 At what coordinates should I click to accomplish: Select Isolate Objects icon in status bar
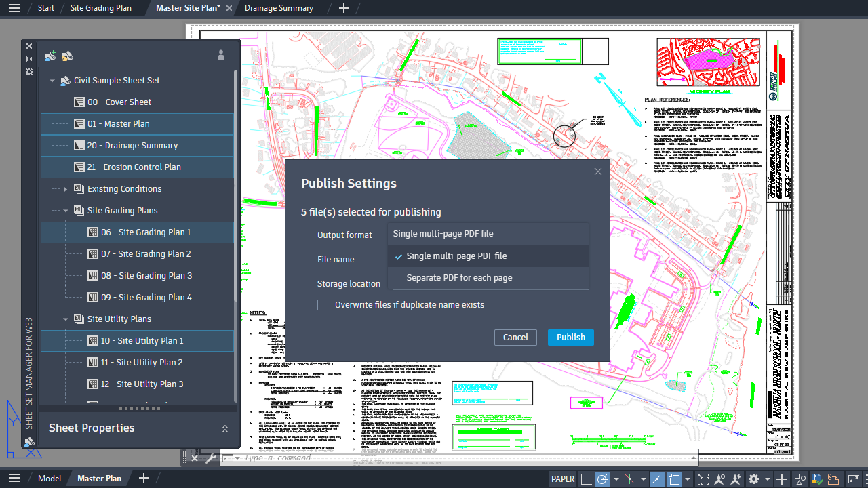[x=703, y=479]
